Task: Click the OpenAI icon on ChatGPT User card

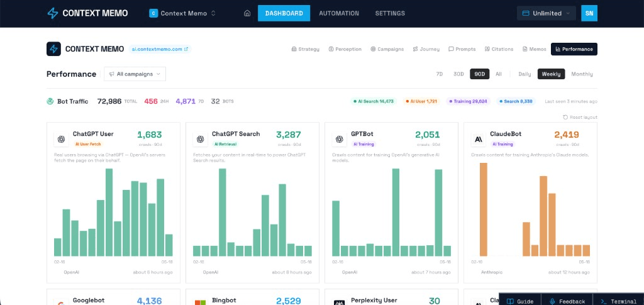Action: pyautogui.click(x=61, y=139)
